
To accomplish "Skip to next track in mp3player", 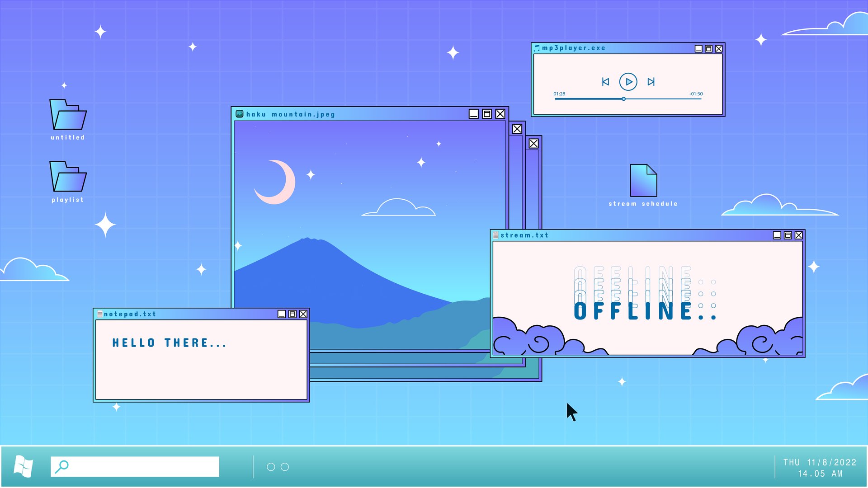I will coord(651,82).
